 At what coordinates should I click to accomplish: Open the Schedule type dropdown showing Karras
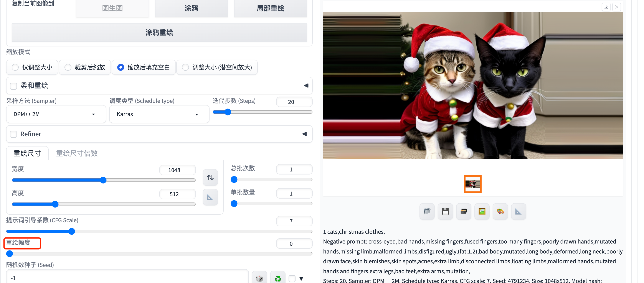tap(159, 114)
